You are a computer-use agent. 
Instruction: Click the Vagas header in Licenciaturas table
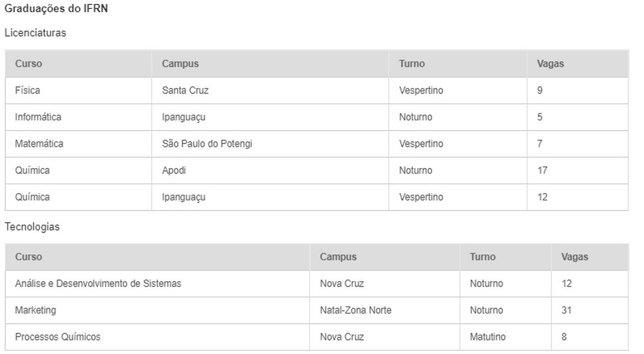tap(551, 64)
